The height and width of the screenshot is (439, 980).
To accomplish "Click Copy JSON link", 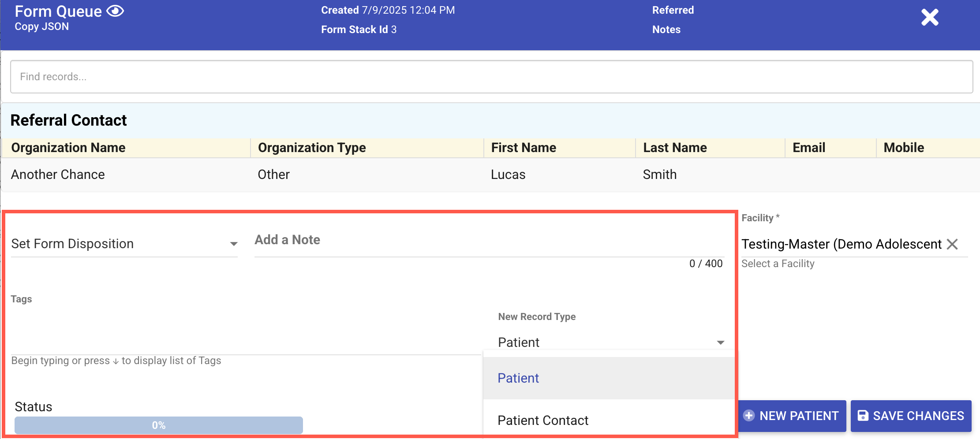I will coord(42,27).
